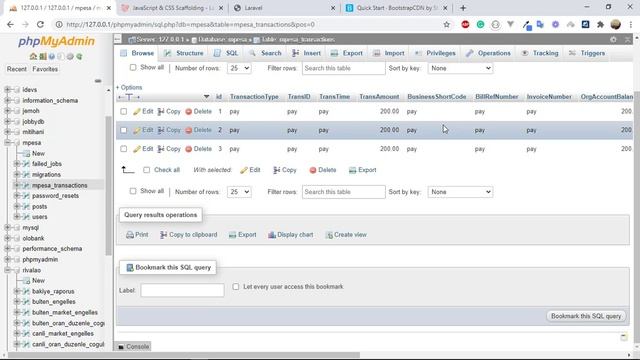Click the New table icon under mpesa
This screenshot has height=360, width=640.
(x=27, y=153)
